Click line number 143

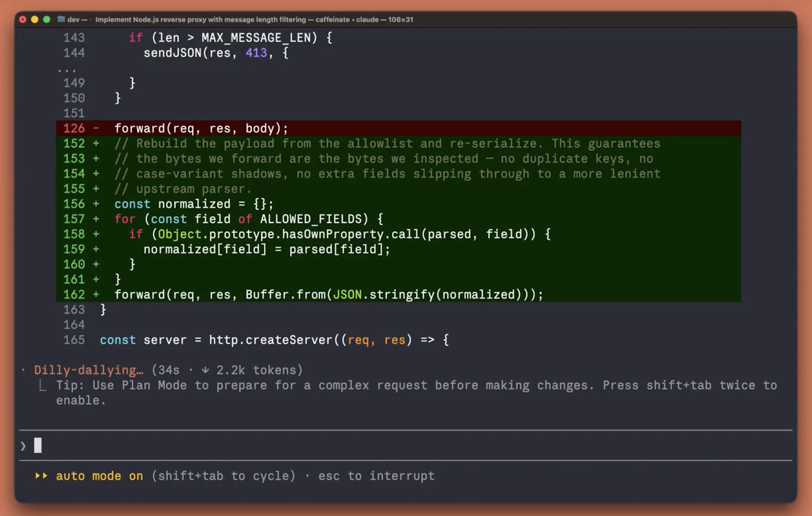coord(74,38)
